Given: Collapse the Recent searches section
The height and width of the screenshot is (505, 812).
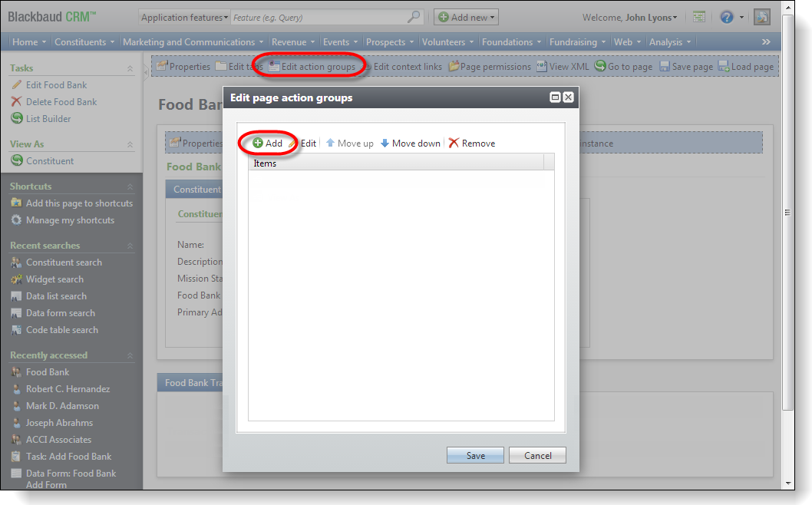Looking at the screenshot, I should (130, 246).
